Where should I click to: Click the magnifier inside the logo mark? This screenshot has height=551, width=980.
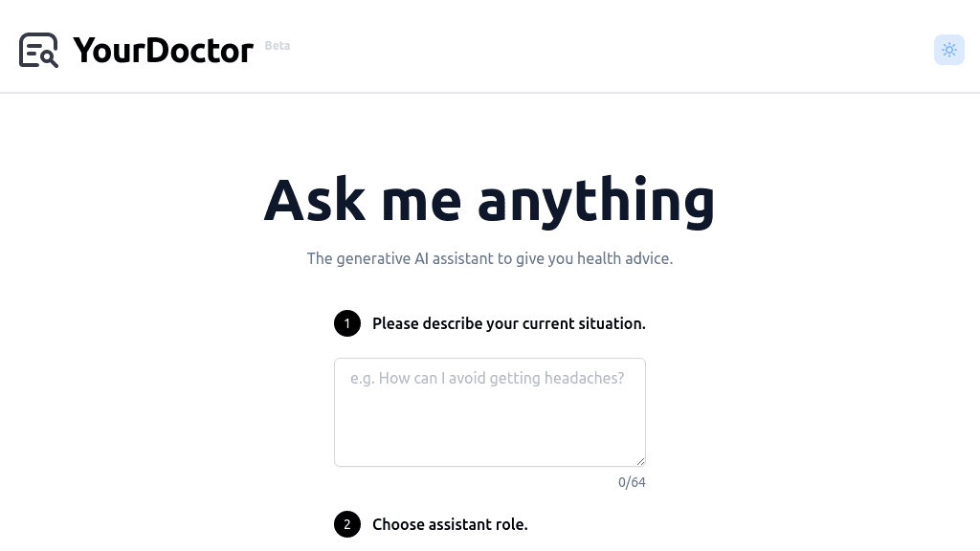coord(46,57)
